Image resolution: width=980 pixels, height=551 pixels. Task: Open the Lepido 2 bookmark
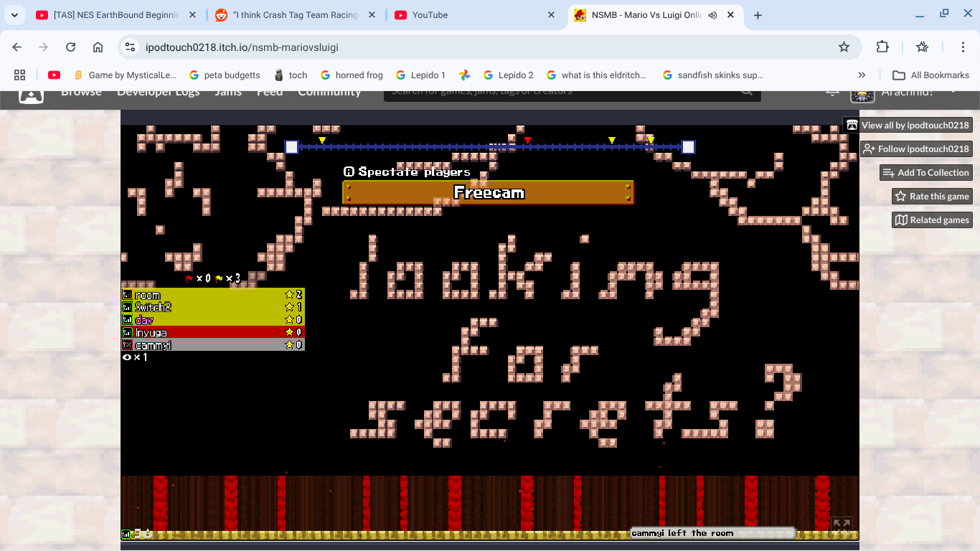509,75
